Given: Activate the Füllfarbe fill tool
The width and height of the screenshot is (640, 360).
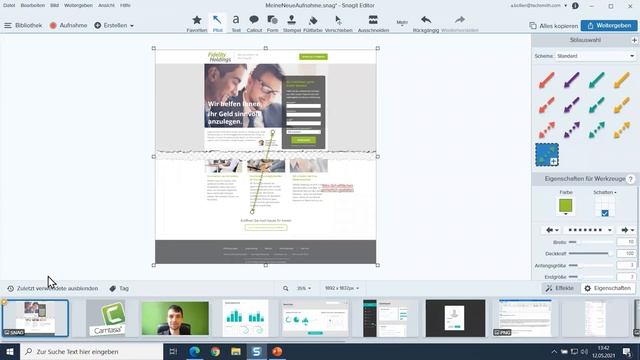Looking at the screenshot, I should (313, 24).
